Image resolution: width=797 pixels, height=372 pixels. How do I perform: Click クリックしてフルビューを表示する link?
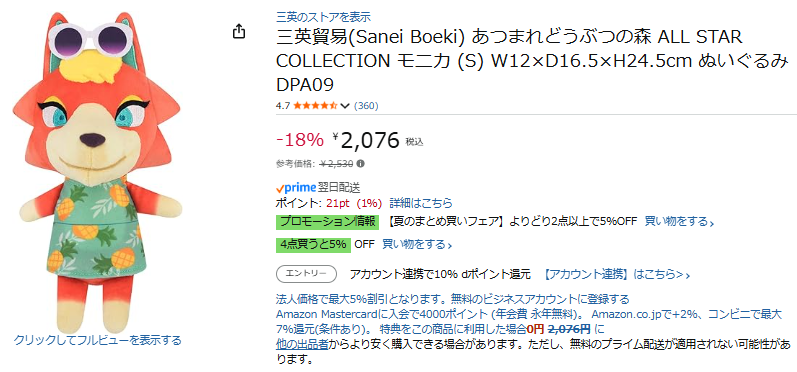tap(98, 340)
